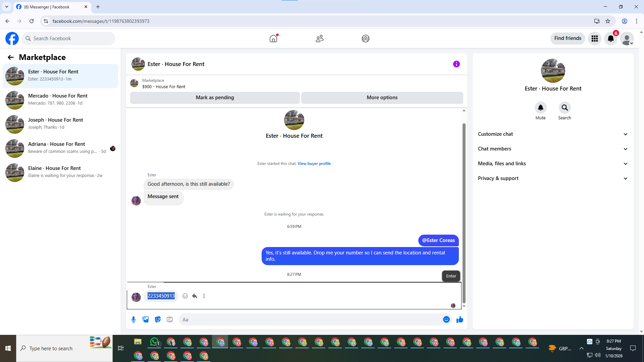
Task: Open Joseph House For Rent conversation
Action: pyautogui.click(x=60, y=124)
